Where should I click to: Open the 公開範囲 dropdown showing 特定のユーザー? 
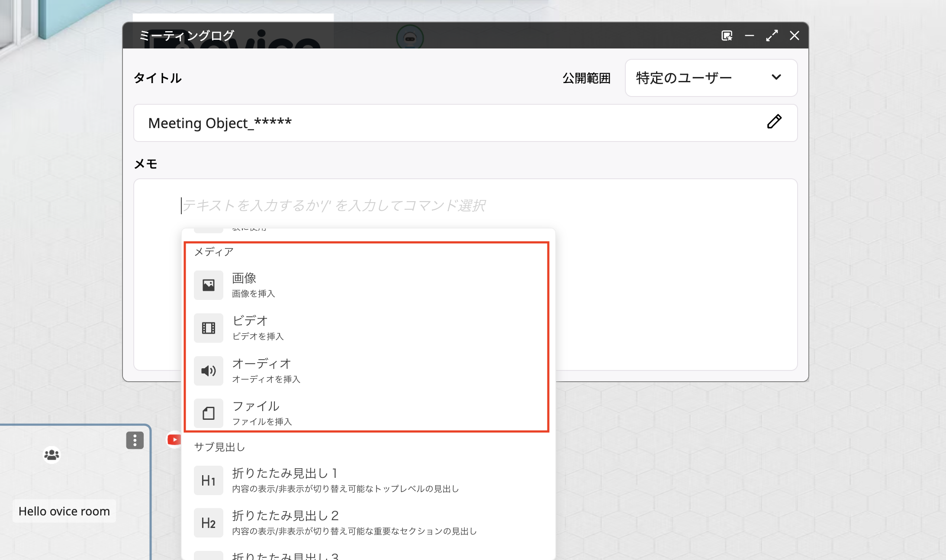point(711,78)
